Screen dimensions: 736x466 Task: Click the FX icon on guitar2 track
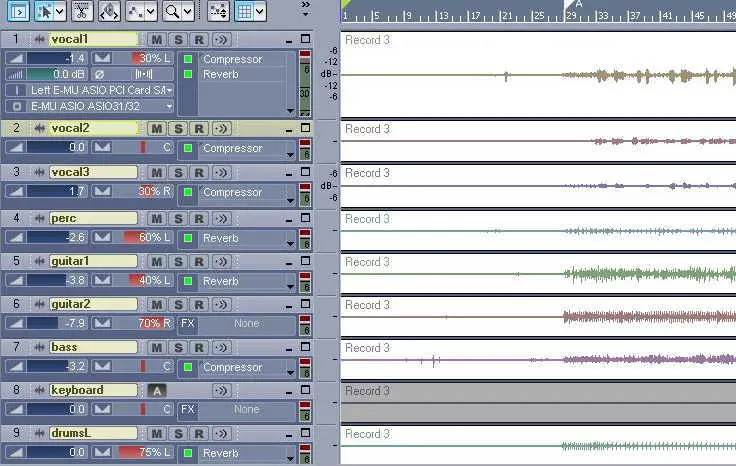click(x=188, y=323)
